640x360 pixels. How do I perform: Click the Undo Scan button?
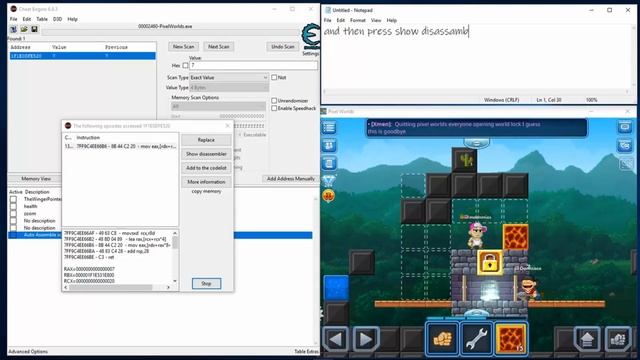tap(282, 47)
